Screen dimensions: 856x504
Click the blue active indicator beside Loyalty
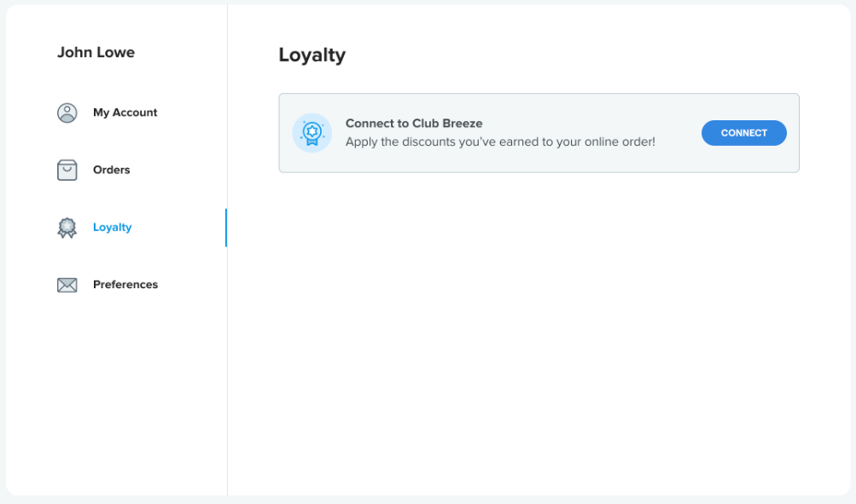[226, 228]
